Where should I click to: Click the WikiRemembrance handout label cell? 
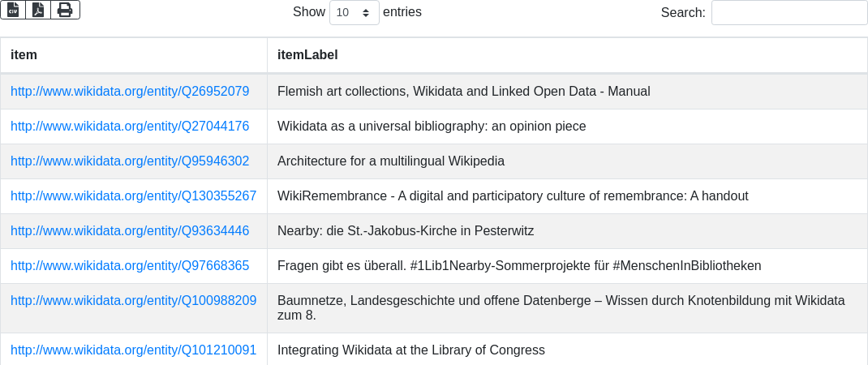pyautogui.click(x=513, y=196)
